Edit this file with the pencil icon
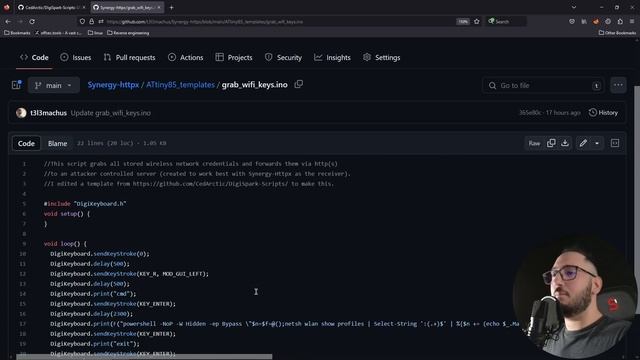The height and width of the screenshot is (360, 640). point(583,143)
